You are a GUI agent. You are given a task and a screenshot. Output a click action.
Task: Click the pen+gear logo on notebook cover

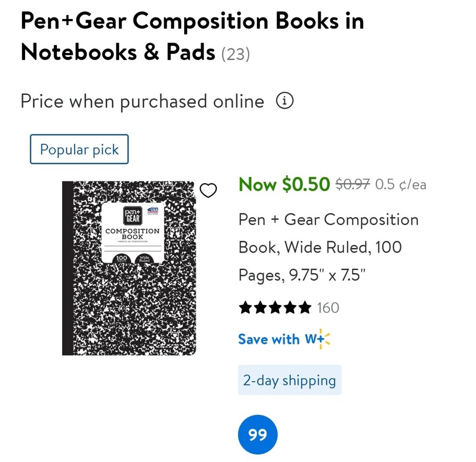point(133,216)
